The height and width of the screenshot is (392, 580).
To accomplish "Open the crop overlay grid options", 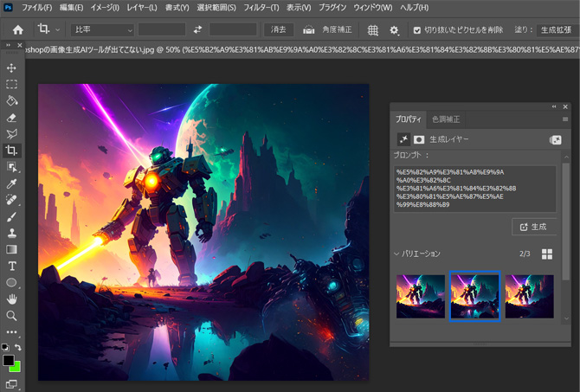I will 373,30.
